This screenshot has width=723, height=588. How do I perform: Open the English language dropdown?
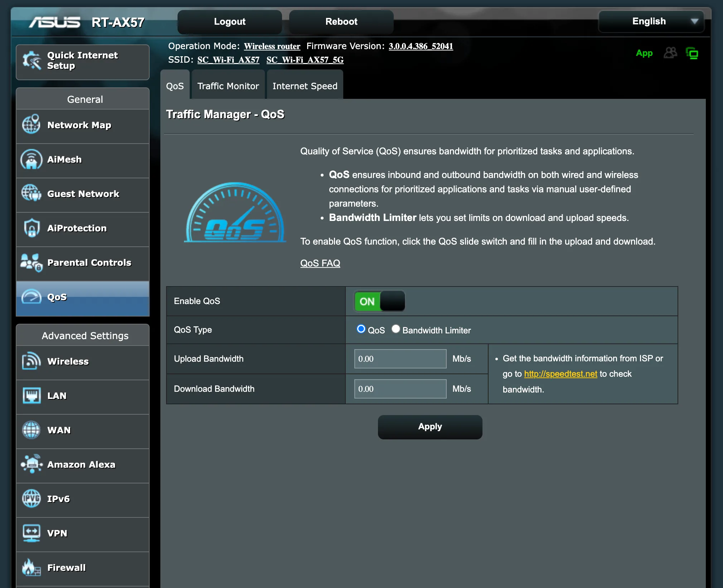pos(651,21)
